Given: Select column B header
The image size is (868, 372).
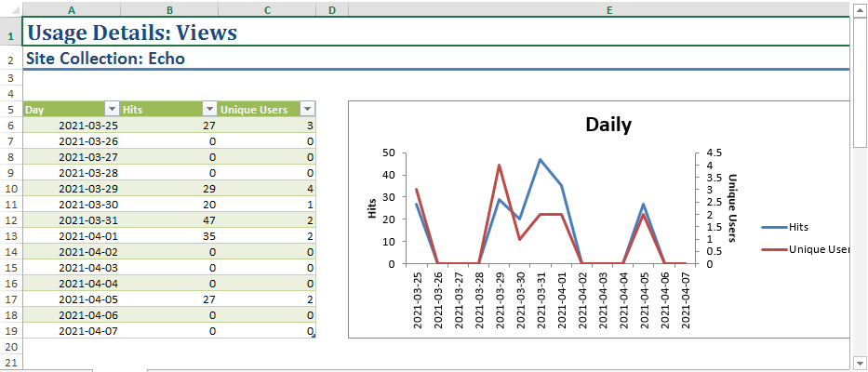Looking at the screenshot, I should (169, 9).
